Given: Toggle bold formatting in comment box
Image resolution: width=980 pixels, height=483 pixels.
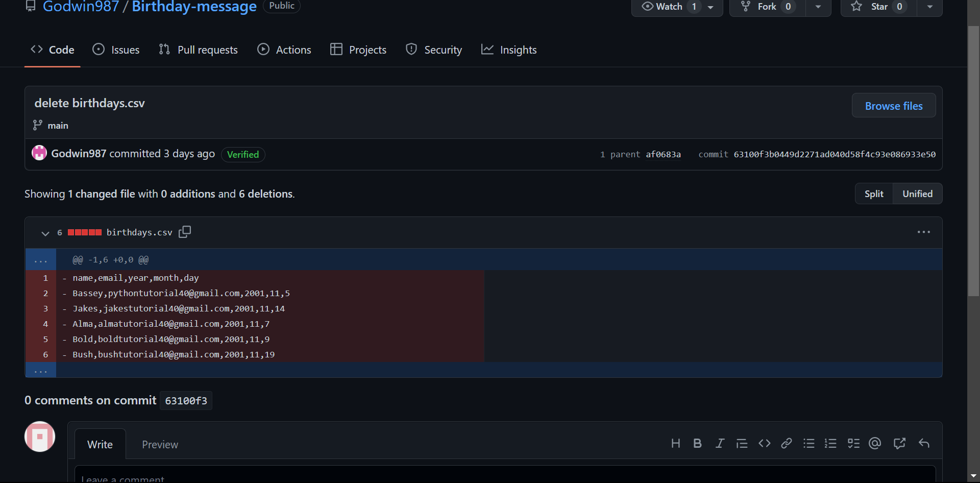Looking at the screenshot, I should point(697,444).
